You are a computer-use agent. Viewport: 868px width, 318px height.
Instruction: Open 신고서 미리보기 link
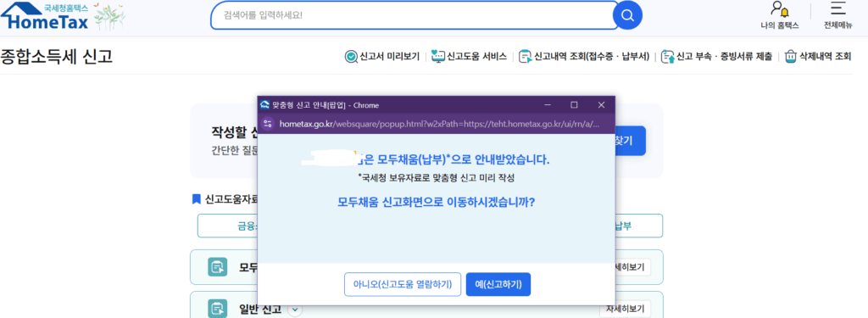point(389,56)
